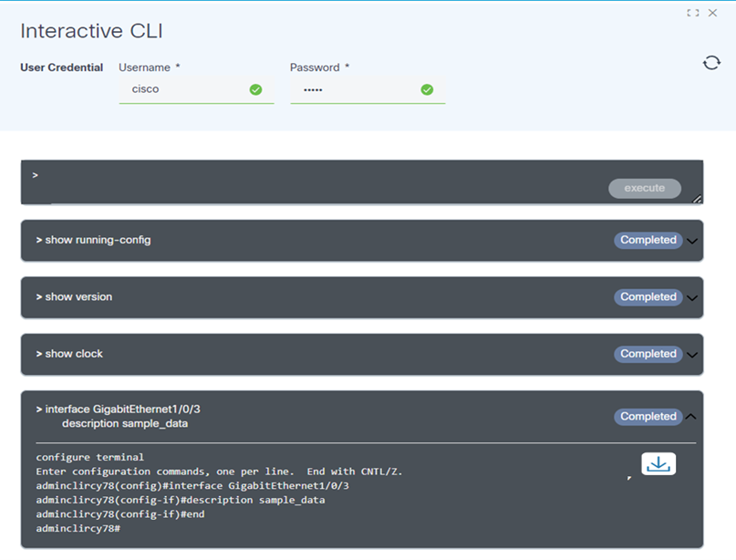Expand the show running-config output
Viewport: 736px width, 560px height.
(692, 242)
